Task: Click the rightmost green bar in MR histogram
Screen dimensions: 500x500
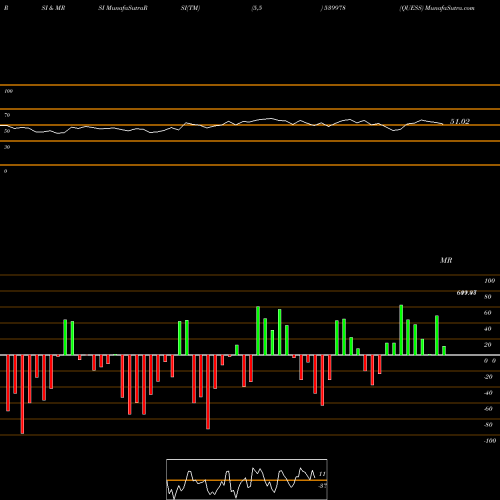Action: click(444, 351)
